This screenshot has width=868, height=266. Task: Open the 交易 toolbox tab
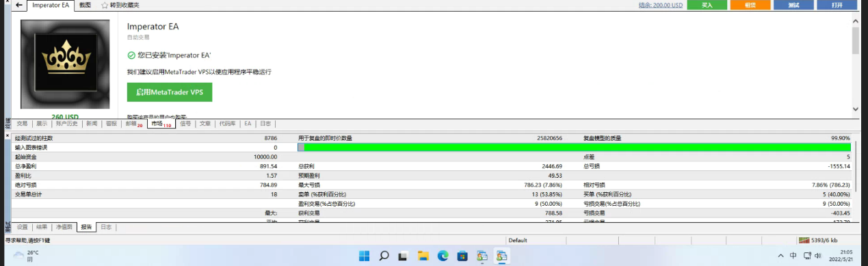click(22, 124)
